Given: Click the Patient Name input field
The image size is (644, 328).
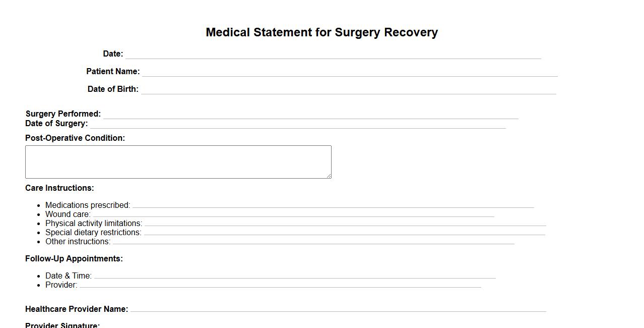Looking at the screenshot, I should click(x=348, y=71).
